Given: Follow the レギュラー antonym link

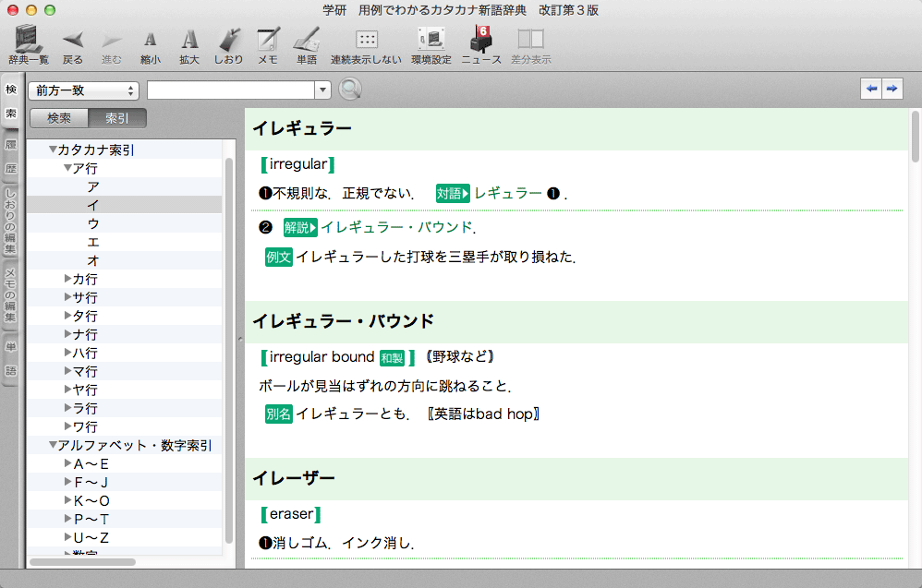Looking at the screenshot, I should pos(507,193).
